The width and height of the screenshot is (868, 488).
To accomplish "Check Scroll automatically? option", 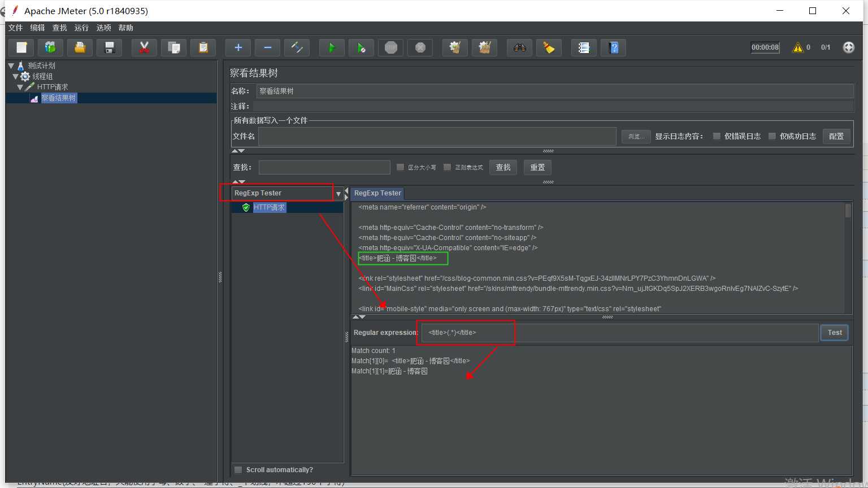I will click(x=238, y=470).
